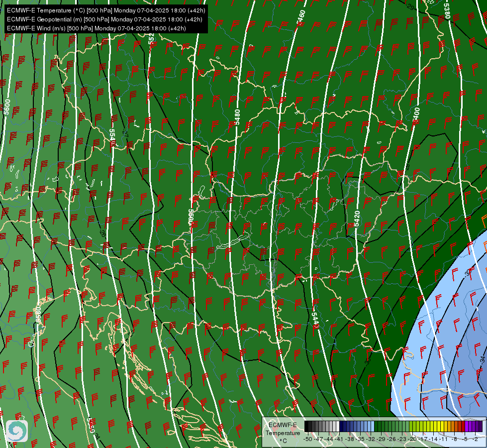This screenshot has width=487, height=448.
Task: Click the -14 legend tick label
Action: click(433, 439)
